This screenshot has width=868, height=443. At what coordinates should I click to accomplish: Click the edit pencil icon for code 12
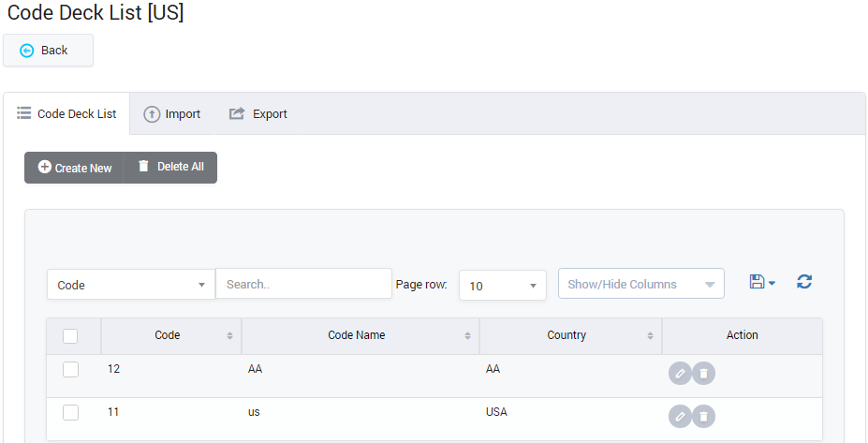(680, 374)
